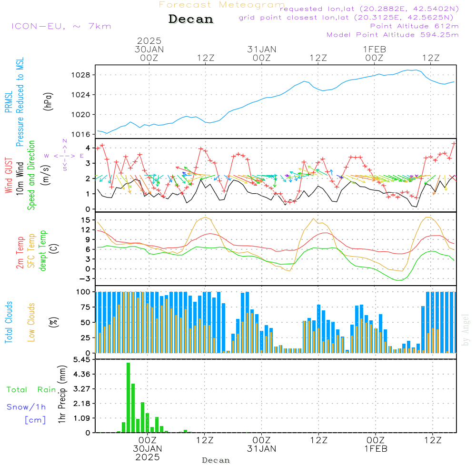
Task: Click the 15 temperature tick label
Action: pos(86,220)
